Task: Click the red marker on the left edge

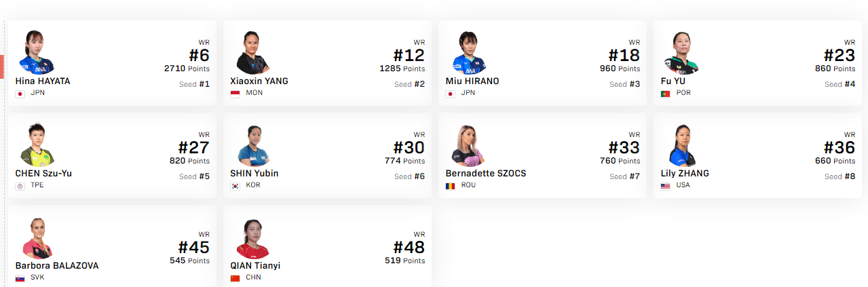Action: point(2,66)
